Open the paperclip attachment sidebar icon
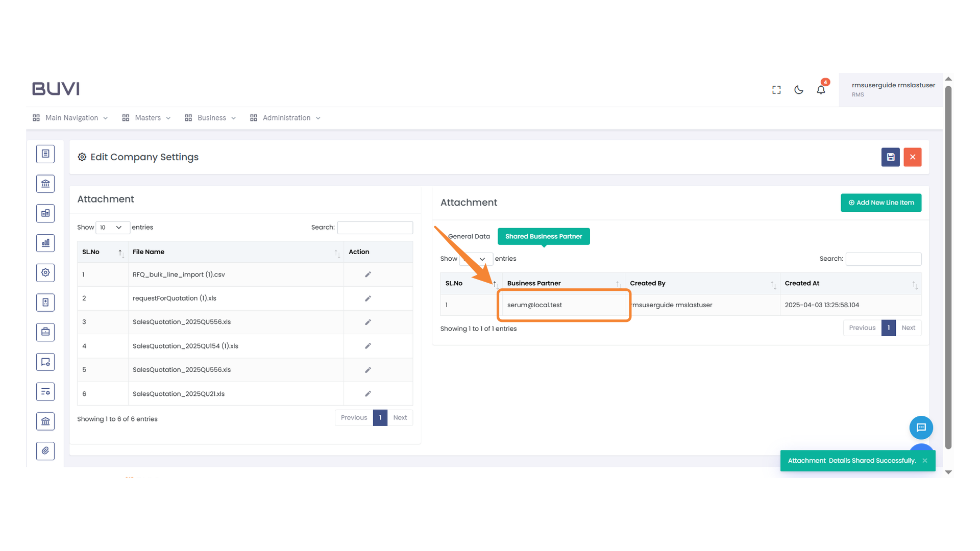Viewport: 980px width, 551px height. 45,450
